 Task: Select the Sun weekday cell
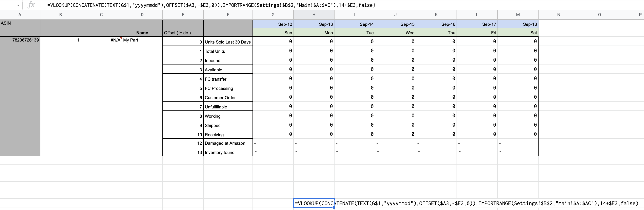tap(273, 32)
